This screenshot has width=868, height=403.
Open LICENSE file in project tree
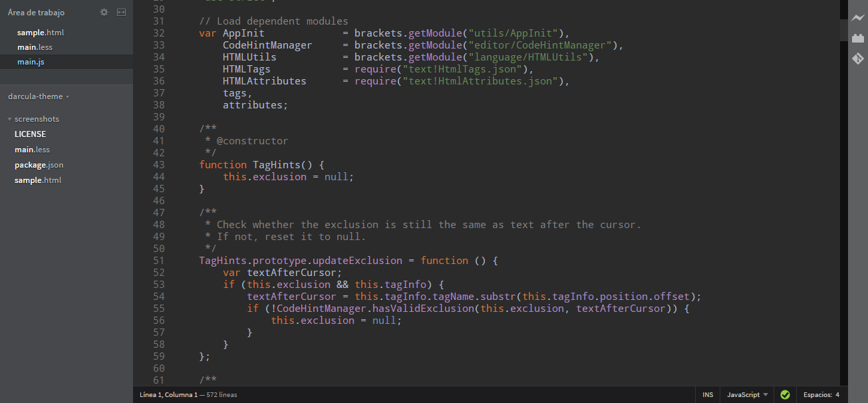coord(31,134)
